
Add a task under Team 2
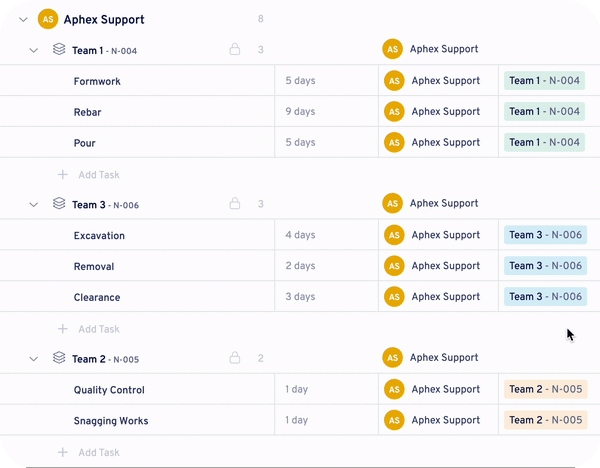pos(98,452)
